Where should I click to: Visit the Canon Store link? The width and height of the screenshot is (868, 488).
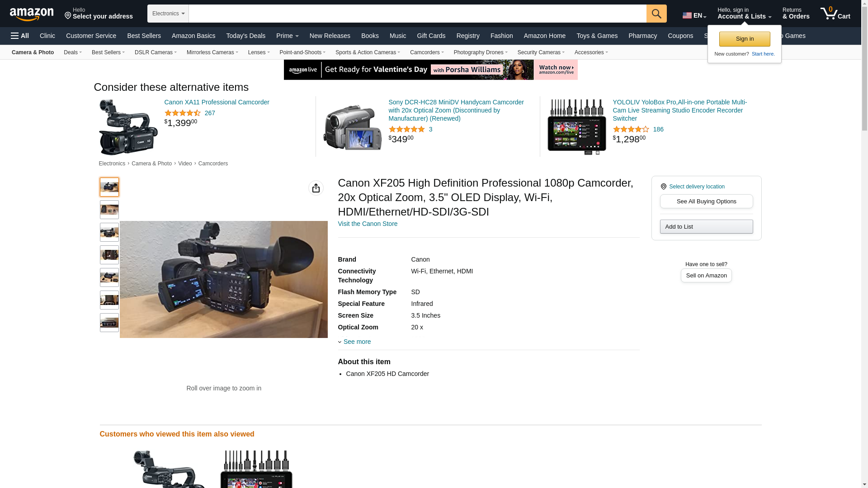tap(368, 224)
